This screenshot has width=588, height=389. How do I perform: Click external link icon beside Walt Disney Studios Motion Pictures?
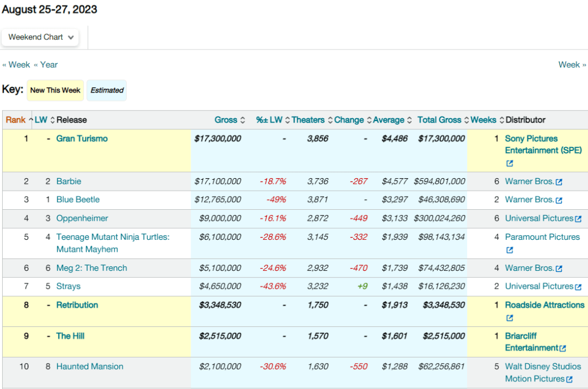[x=569, y=380]
